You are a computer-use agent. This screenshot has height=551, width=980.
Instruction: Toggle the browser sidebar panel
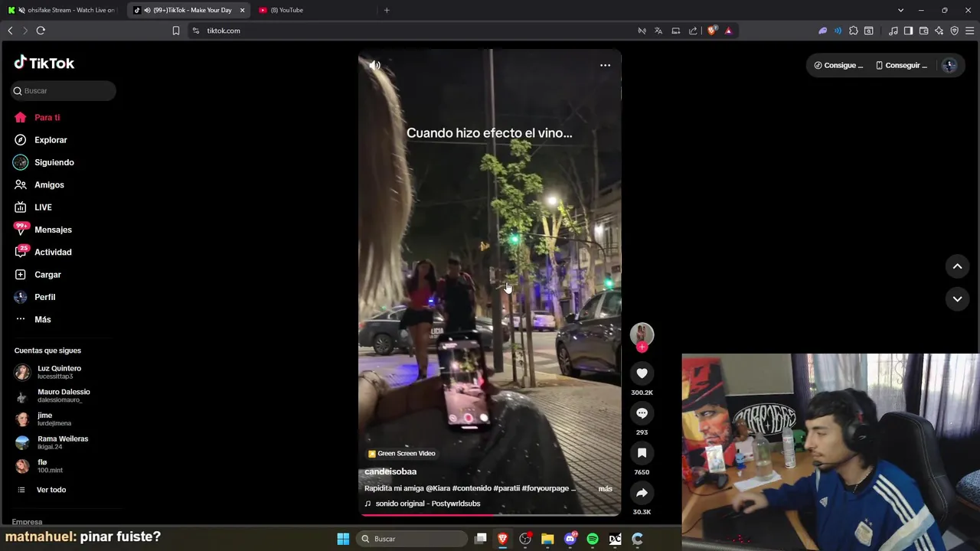tap(908, 31)
